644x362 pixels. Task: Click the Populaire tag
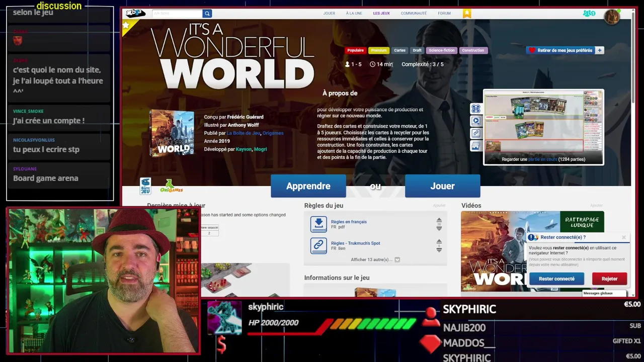(x=355, y=50)
